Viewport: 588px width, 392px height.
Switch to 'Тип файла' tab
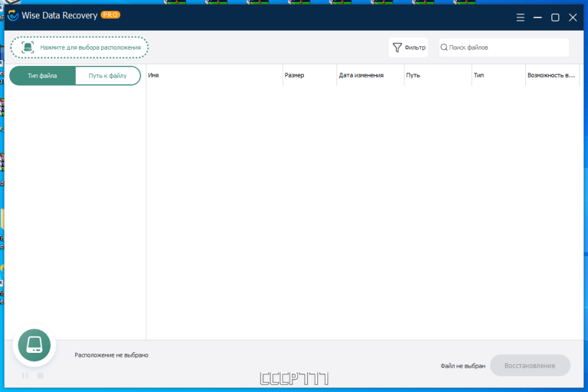(x=42, y=76)
